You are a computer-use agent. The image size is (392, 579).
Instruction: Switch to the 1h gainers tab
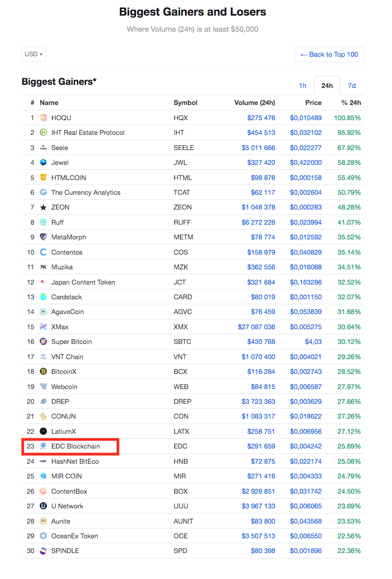[303, 86]
